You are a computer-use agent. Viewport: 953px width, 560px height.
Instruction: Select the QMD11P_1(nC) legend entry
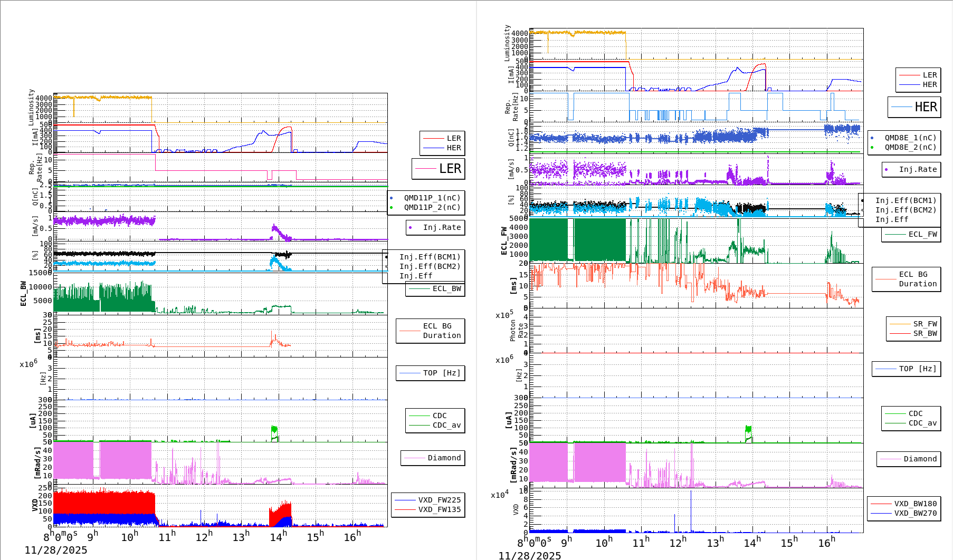[x=432, y=198]
